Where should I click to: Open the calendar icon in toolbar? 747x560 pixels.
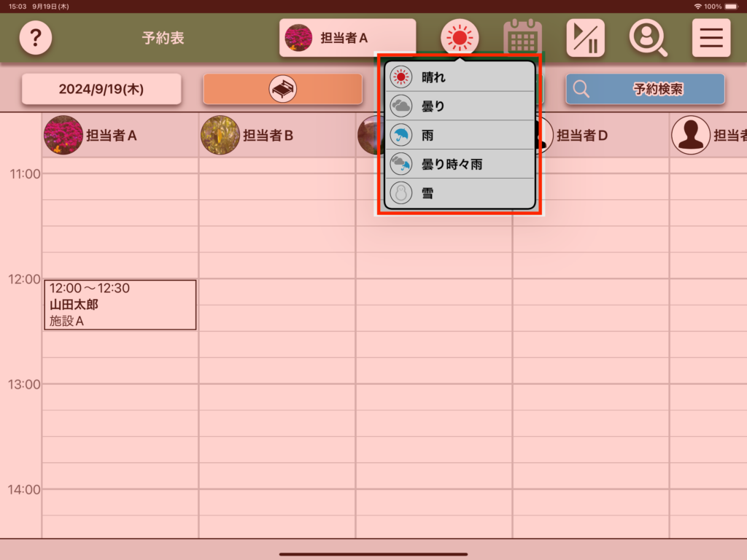pyautogui.click(x=522, y=38)
